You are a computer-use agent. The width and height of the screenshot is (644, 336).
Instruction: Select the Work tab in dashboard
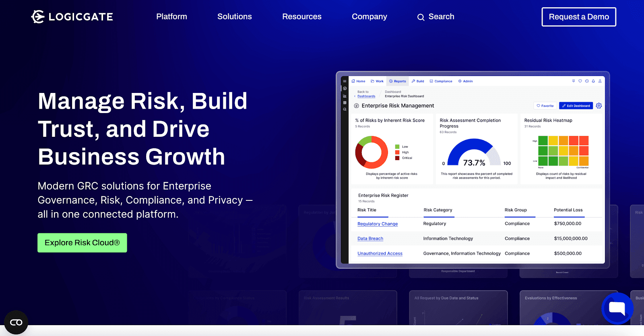377,81
